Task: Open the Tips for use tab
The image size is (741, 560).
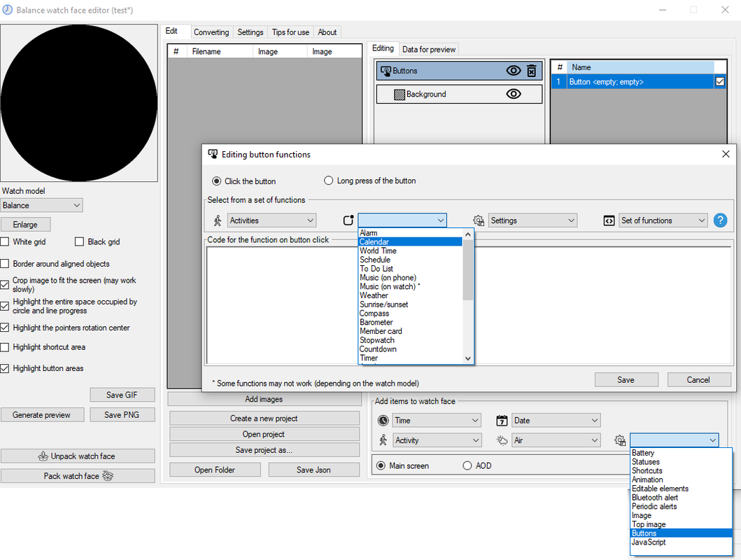Action: click(x=290, y=32)
